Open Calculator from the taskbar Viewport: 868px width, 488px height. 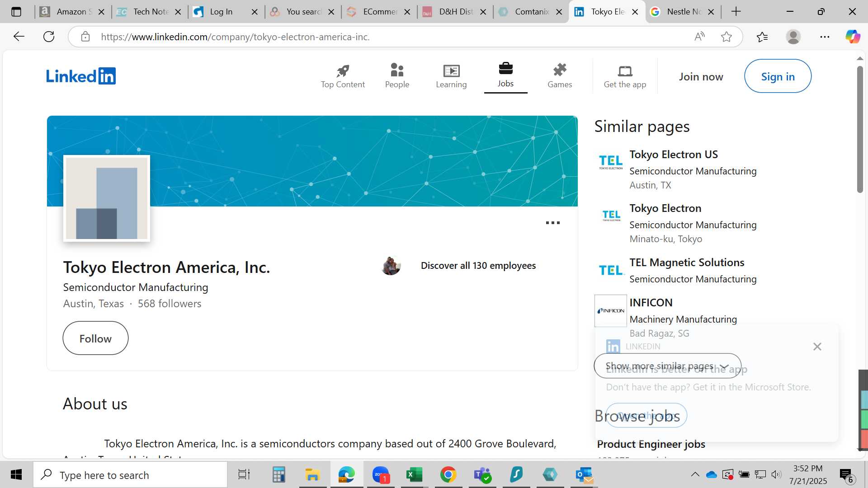pyautogui.click(x=278, y=474)
